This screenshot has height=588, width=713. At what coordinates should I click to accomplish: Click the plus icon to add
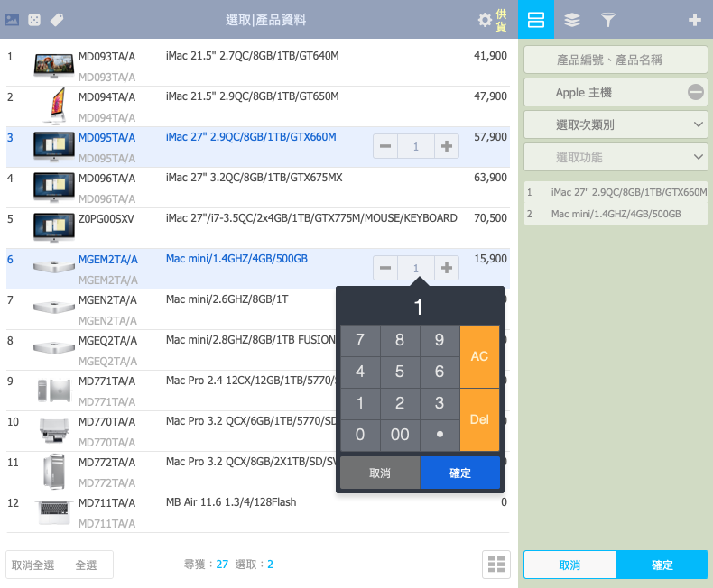[x=694, y=20]
